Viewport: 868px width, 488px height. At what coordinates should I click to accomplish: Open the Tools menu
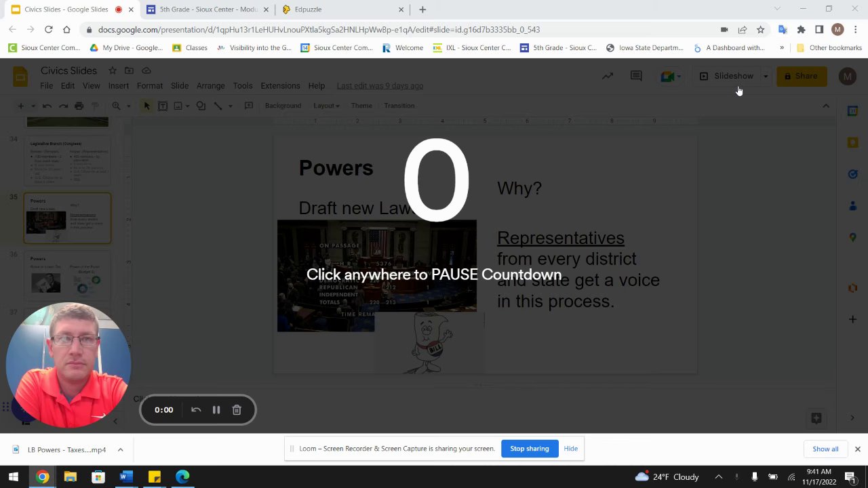pyautogui.click(x=243, y=86)
